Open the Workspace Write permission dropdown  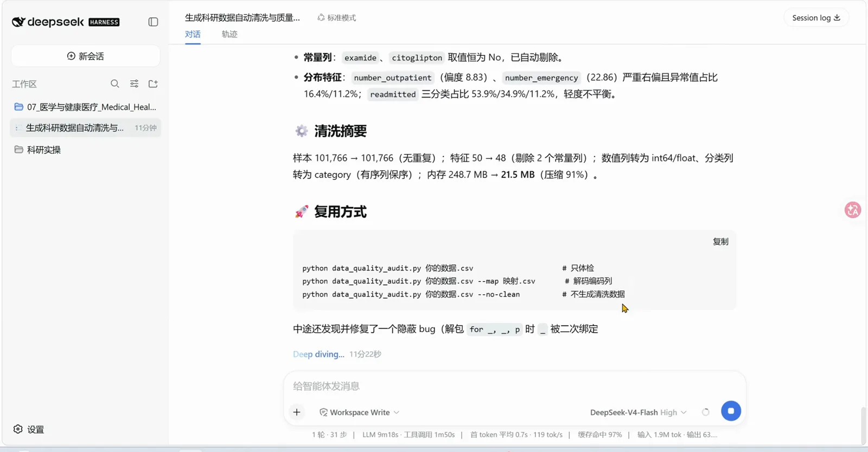(360, 412)
